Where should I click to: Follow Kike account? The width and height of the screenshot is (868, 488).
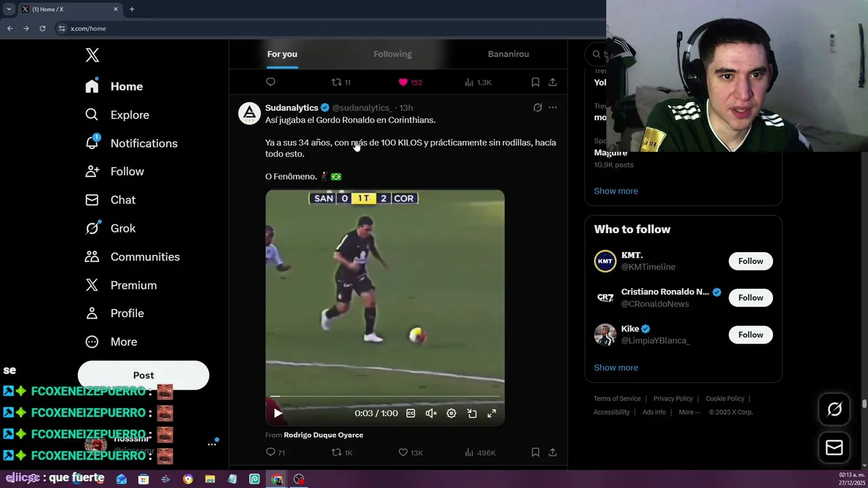(x=751, y=335)
